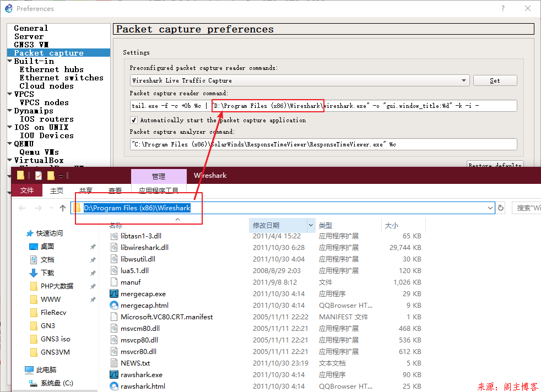Select lua5.1.dll file name

(x=134, y=271)
